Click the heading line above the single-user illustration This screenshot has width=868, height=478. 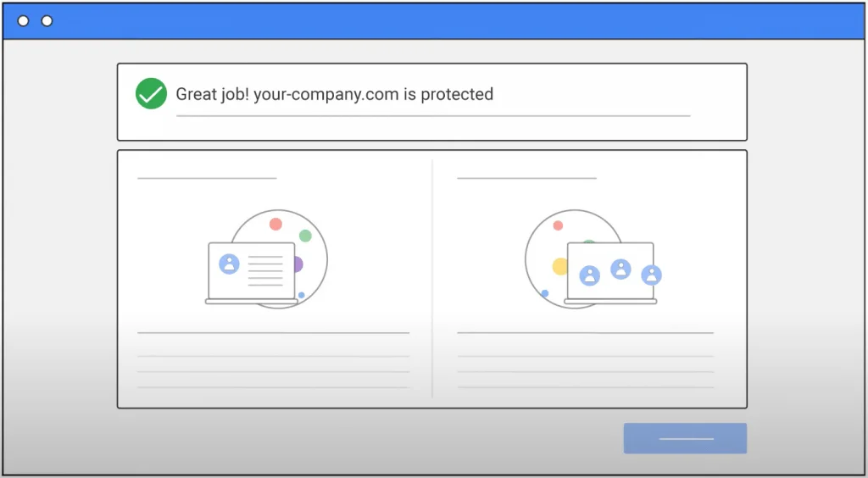pos(207,178)
